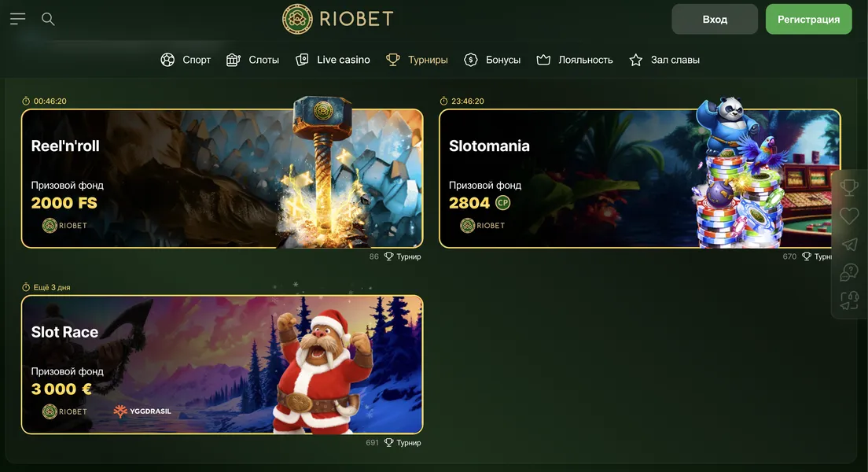Click the search magnifier icon
The height and width of the screenshot is (472, 868).
pyautogui.click(x=48, y=19)
